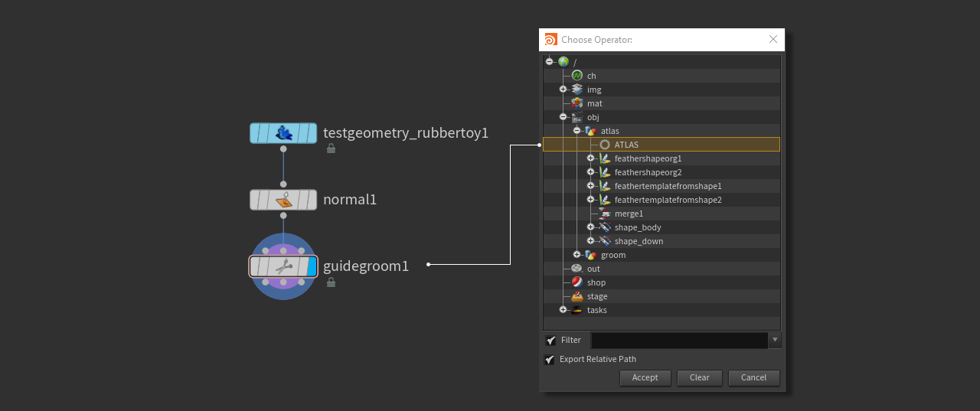Click the input connector of normal1
The height and width of the screenshot is (411, 980).
[x=283, y=184]
